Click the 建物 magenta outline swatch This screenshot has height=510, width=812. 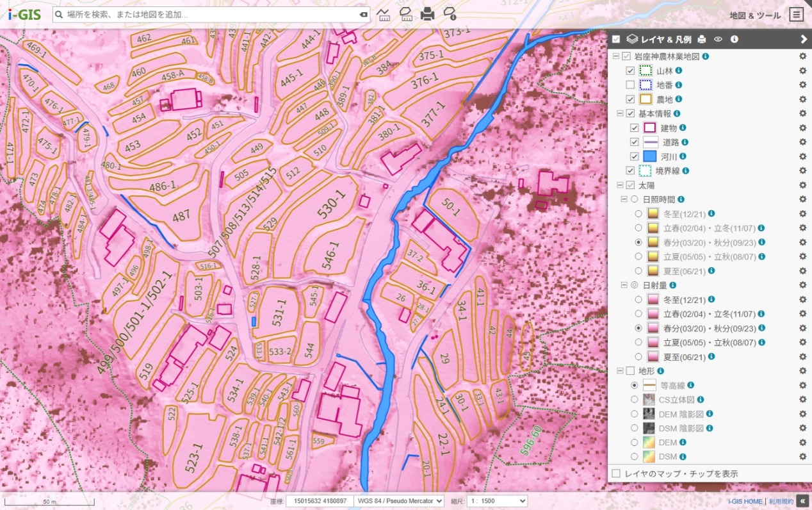649,128
